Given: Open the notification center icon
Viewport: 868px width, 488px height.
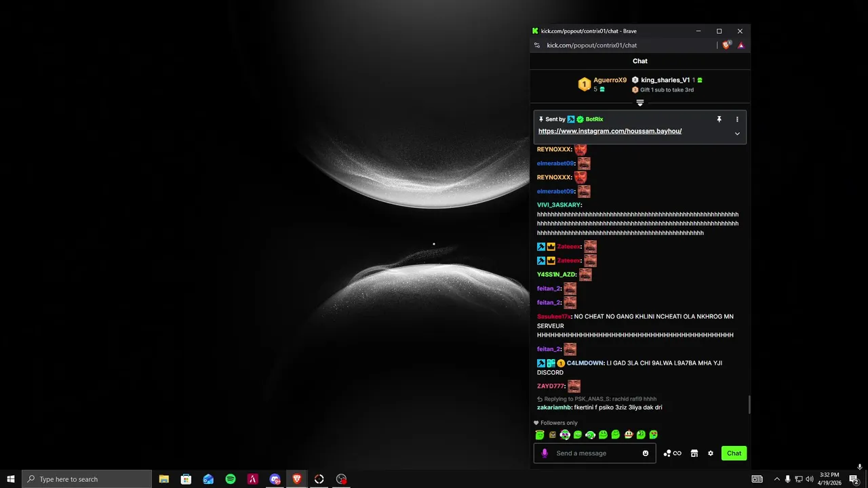Looking at the screenshot, I should [x=854, y=479].
